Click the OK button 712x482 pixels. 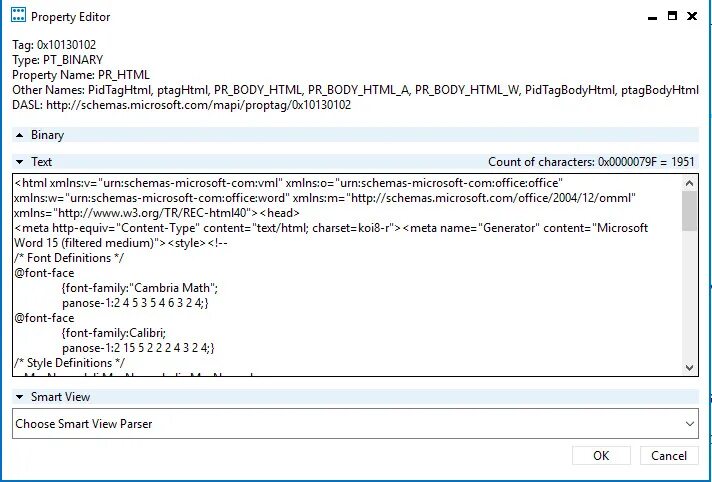pyautogui.click(x=601, y=456)
